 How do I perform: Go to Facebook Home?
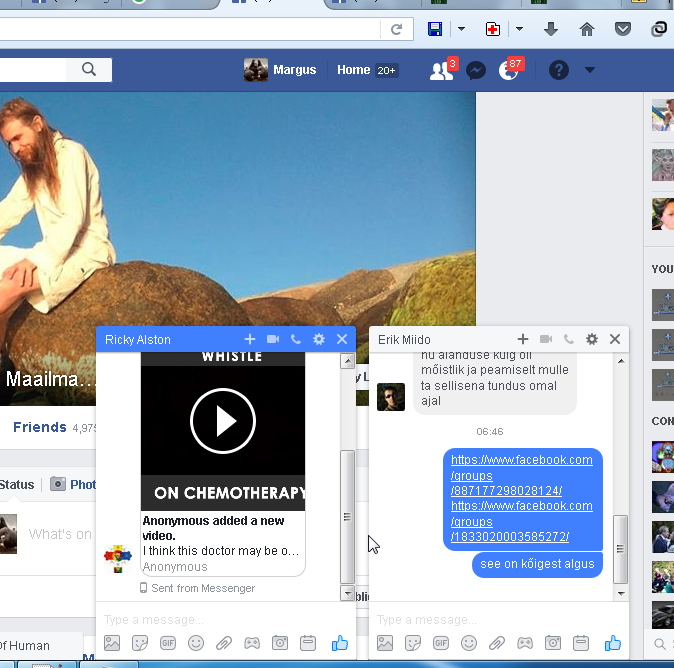tap(353, 70)
